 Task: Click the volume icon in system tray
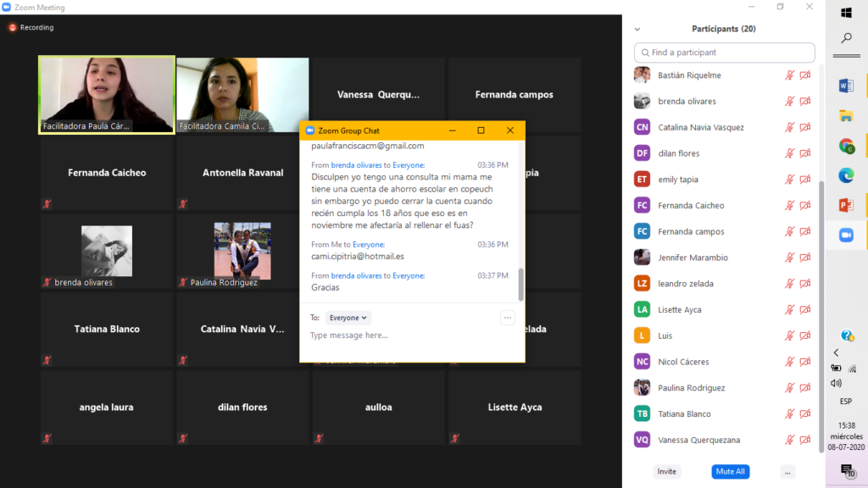tap(837, 383)
